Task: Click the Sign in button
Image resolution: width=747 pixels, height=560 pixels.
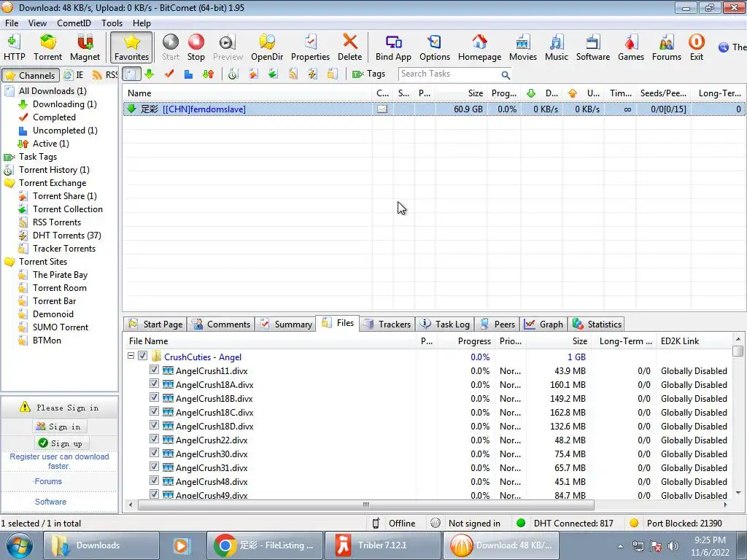Action: [59, 427]
